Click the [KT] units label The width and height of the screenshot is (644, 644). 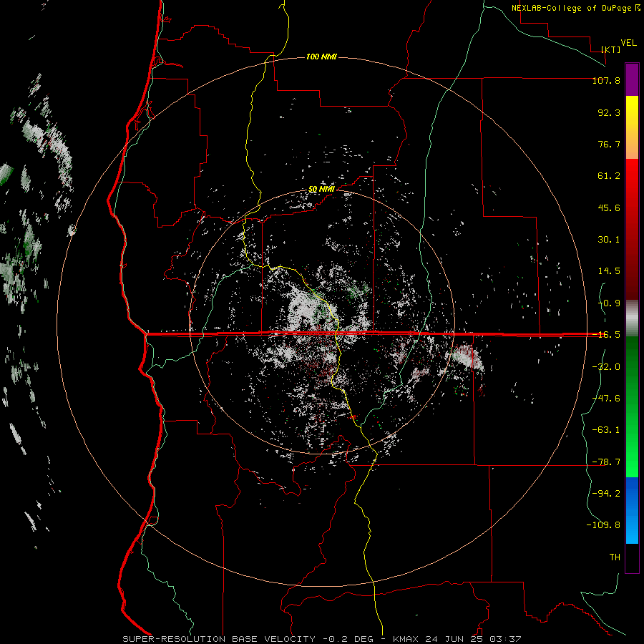coord(611,49)
